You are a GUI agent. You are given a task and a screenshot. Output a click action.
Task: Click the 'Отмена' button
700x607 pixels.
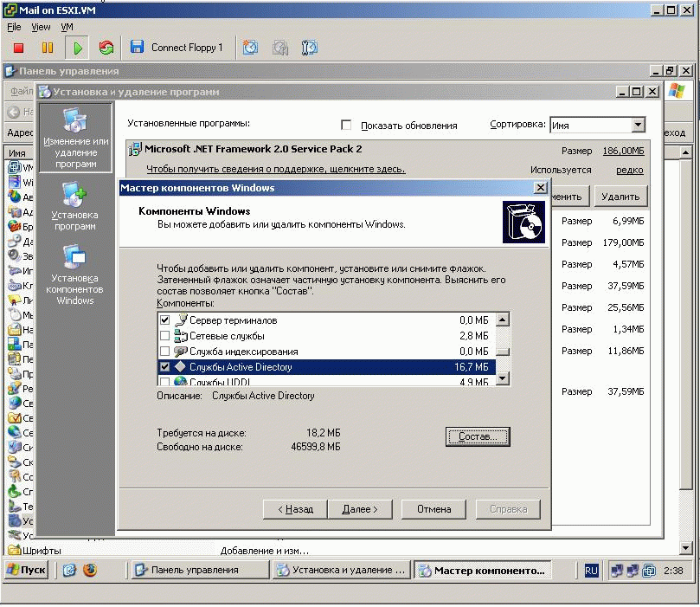coord(433,509)
